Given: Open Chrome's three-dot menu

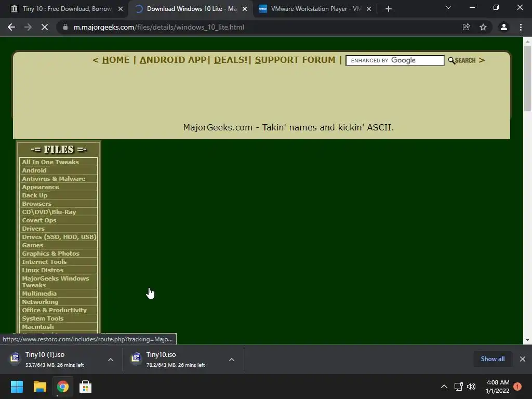Looking at the screenshot, I should [x=521, y=27].
